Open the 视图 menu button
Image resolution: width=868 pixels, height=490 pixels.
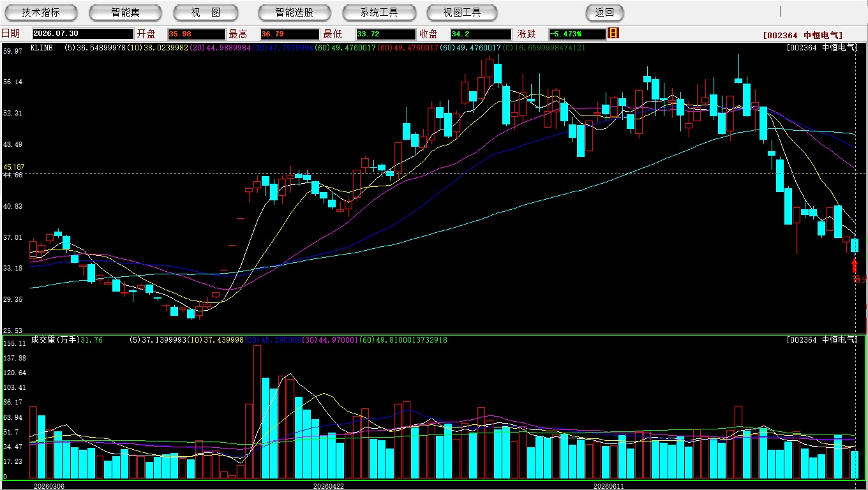tap(206, 12)
